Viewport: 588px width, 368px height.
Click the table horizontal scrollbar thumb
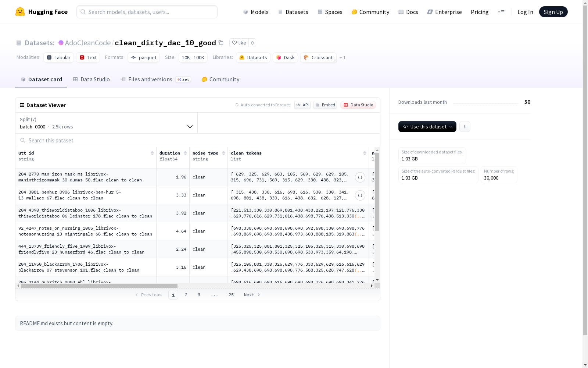[x=99, y=286]
